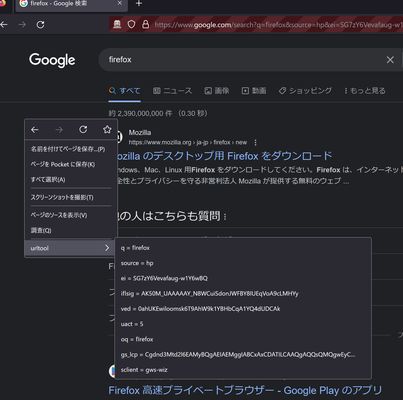
Task: Click the 'uact = 5' submenu item
Action: 243,324
